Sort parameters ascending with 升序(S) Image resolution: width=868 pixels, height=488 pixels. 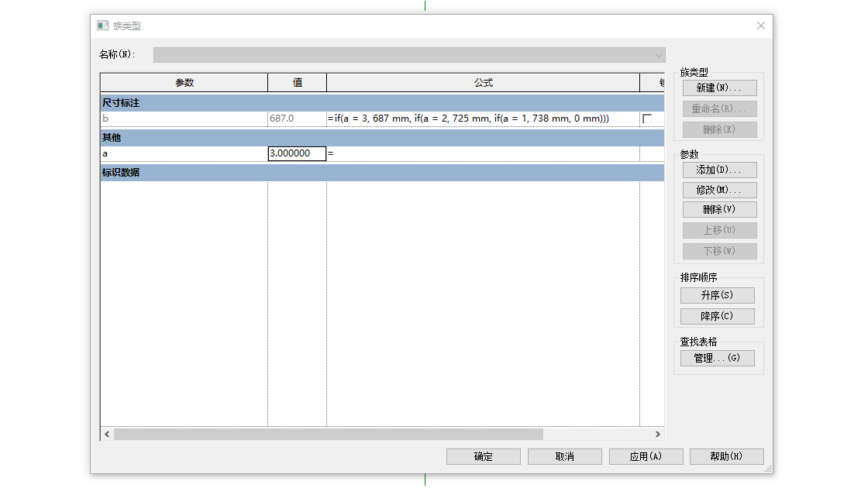tap(717, 295)
